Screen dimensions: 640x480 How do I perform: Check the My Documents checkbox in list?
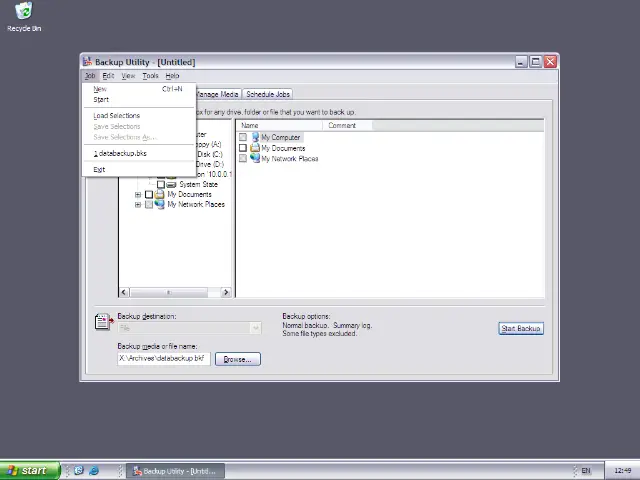243,148
